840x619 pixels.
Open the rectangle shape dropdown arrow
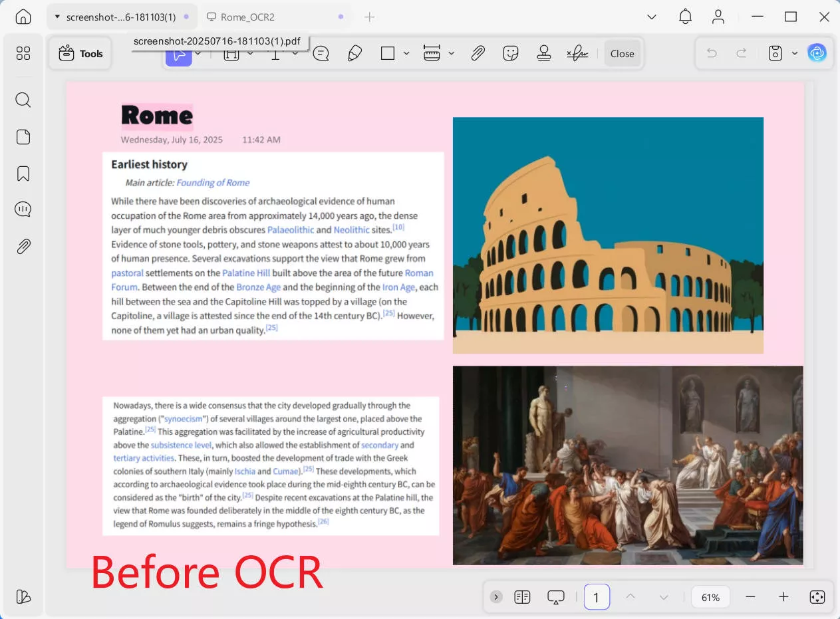tap(406, 54)
